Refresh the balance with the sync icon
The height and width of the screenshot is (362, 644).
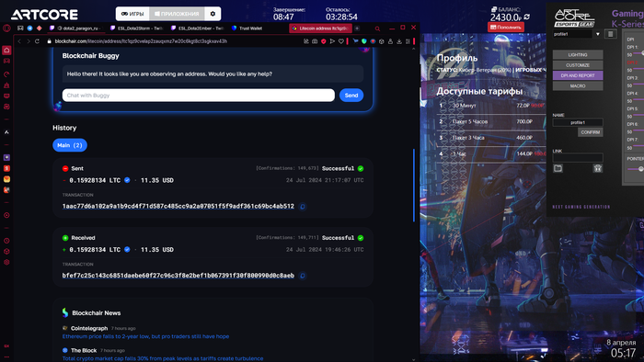[526, 17]
